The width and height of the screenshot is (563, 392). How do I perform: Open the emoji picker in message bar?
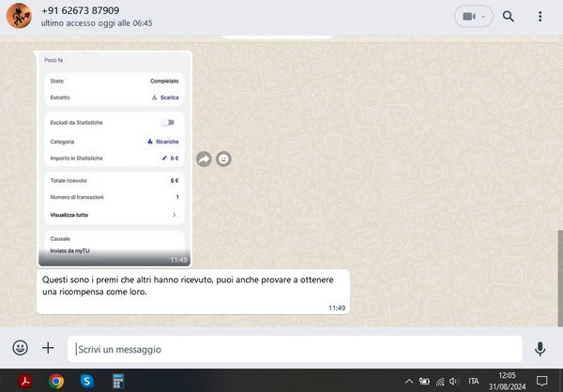tap(20, 348)
